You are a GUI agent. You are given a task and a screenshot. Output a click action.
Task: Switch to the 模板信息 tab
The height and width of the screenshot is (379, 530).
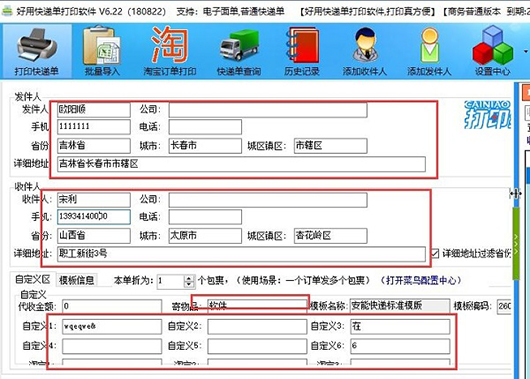pos(77,280)
